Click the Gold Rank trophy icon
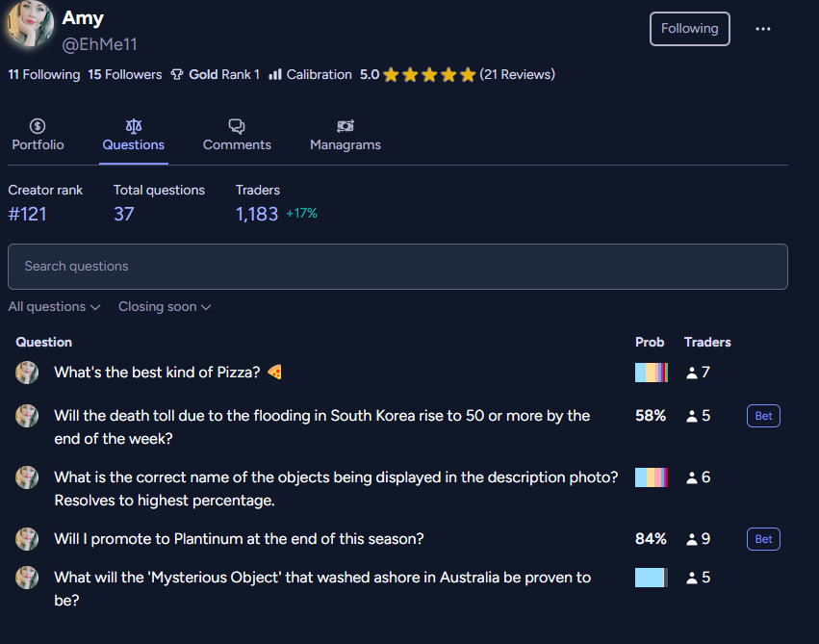The height and width of the screenshot is (644, 819). click(x=177, y=75)
